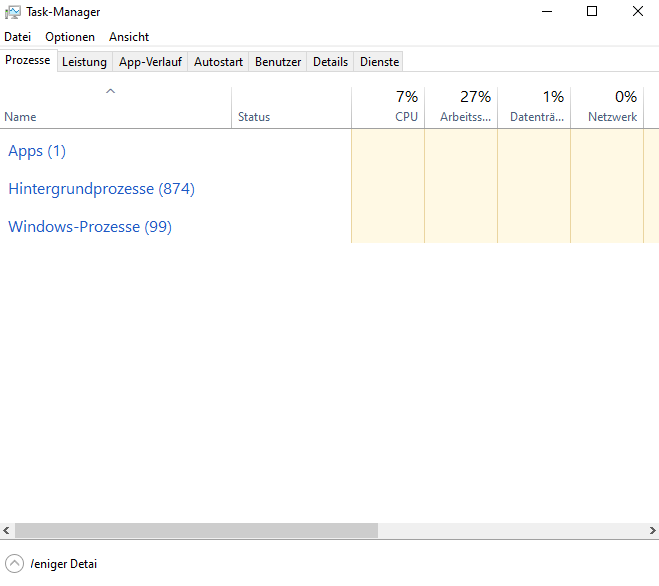Click the horizontal scrollbar left arrow
659x586 pixels.
[6, 531]
